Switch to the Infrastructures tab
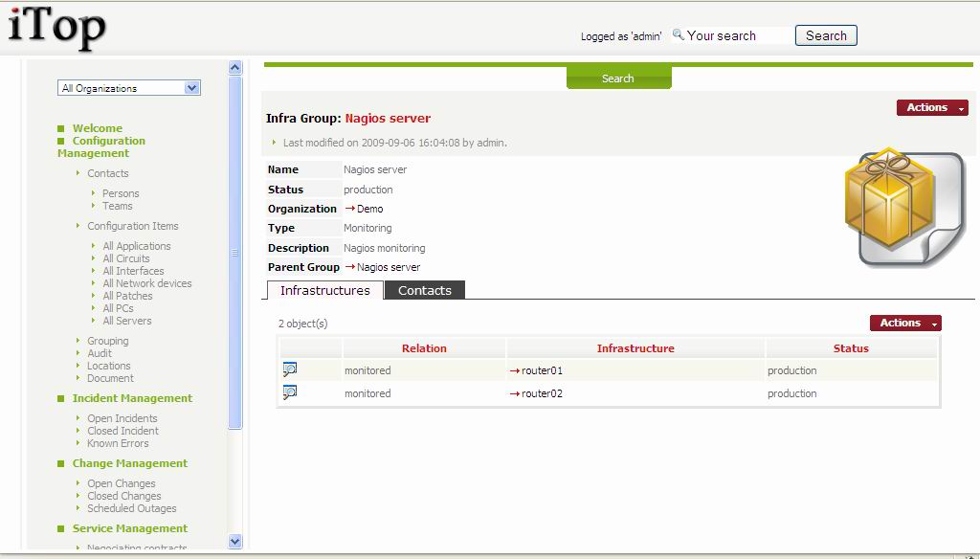The width and height of the screenshot is (980, 559). 325,290
